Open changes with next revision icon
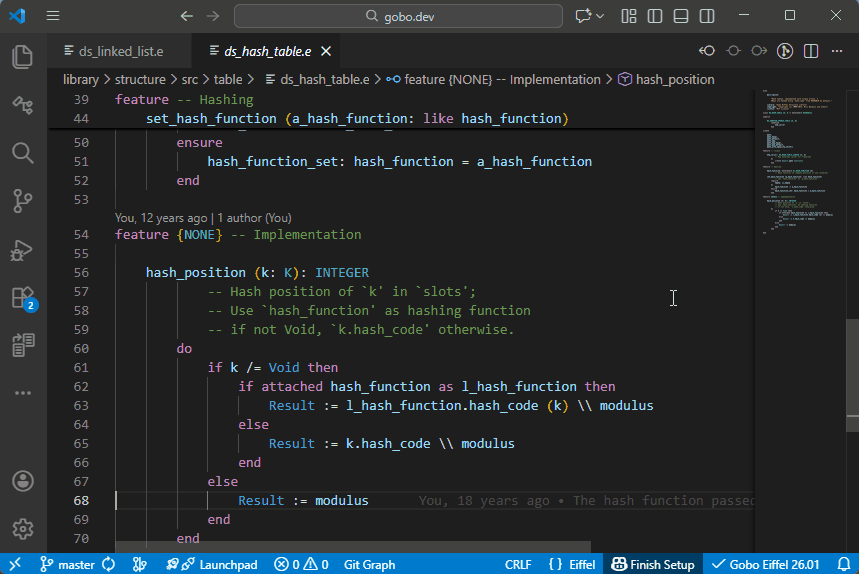Viewport: 859px width, 574px height. tap(759, 51)
